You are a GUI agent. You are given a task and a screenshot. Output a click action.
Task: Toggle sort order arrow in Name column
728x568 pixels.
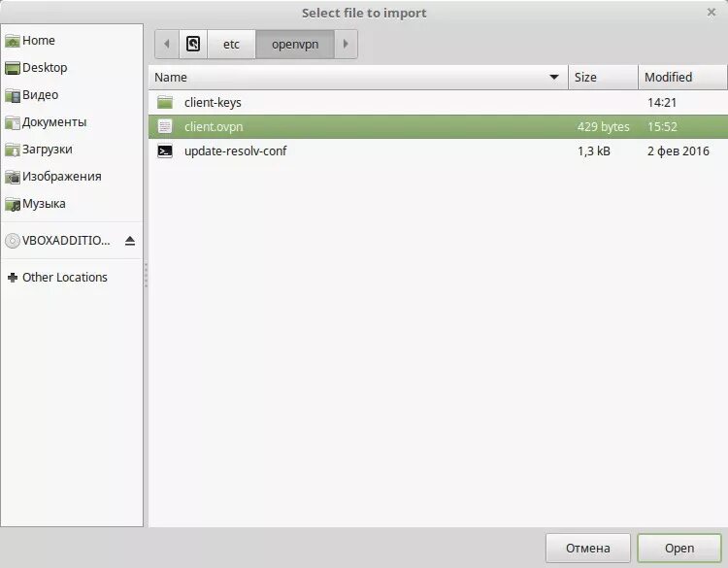[x=554, y=77]
